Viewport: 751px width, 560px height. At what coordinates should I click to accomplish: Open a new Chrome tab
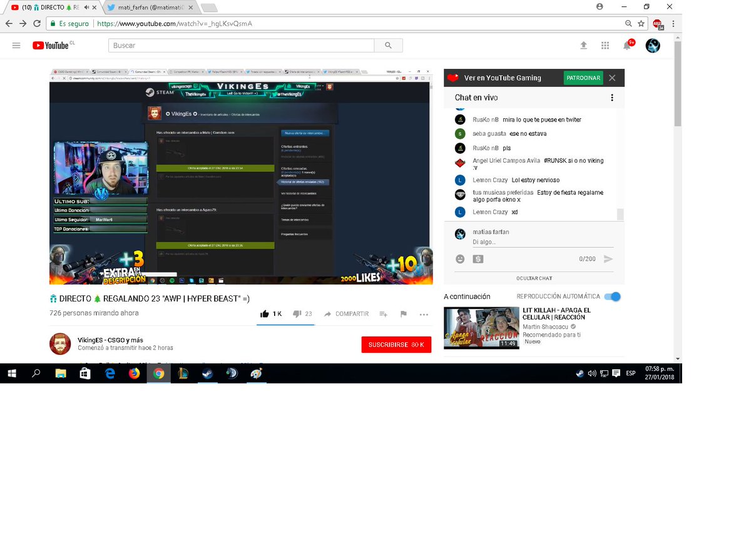pyautogui.click(x=209, y=8)
